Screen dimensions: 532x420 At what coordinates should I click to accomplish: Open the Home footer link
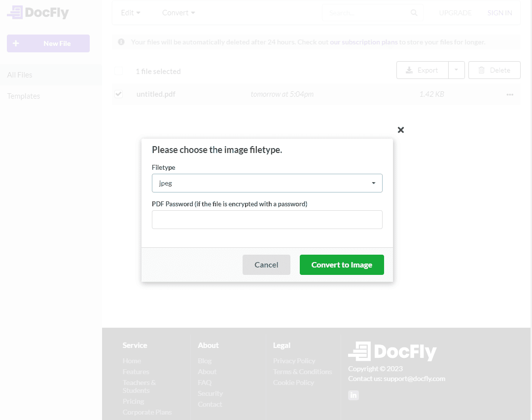point(132,361)
